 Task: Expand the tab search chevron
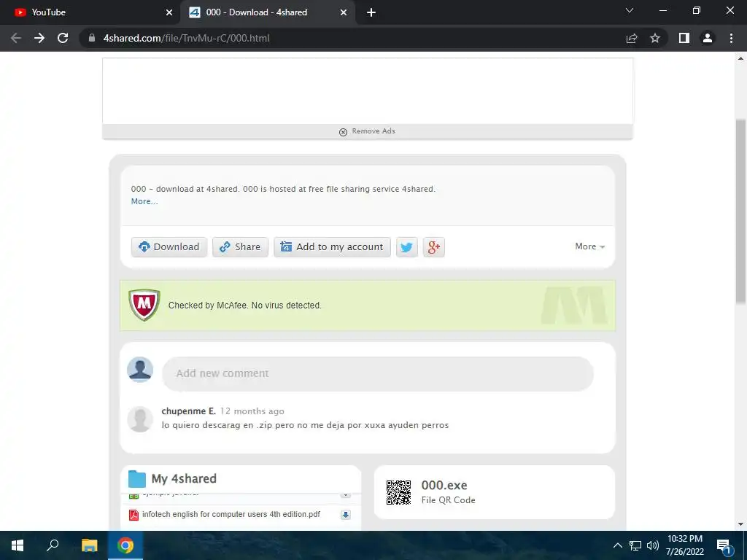click(x=630, y=10)
